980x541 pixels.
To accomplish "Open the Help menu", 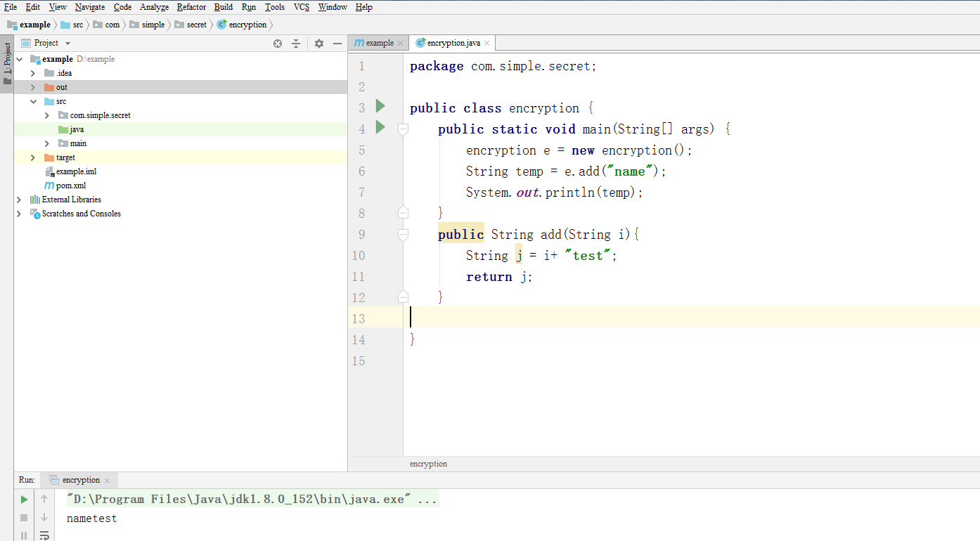I will tap(364, 7).
